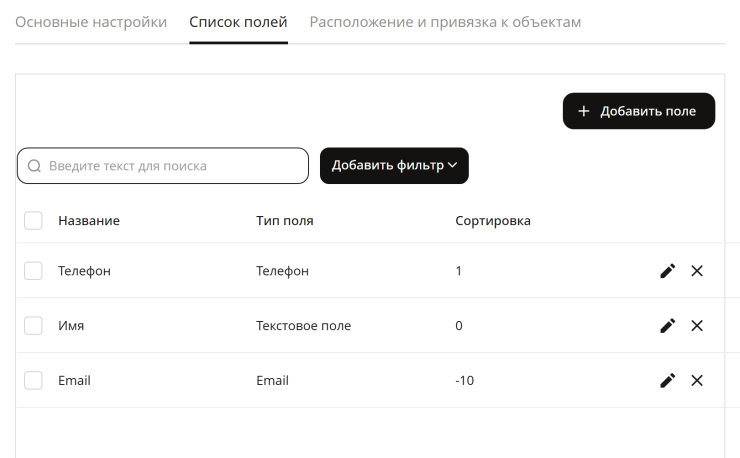Click the Email field type cell
The width and height of the screenshot is (740, 458).
[x=272, y=381]
